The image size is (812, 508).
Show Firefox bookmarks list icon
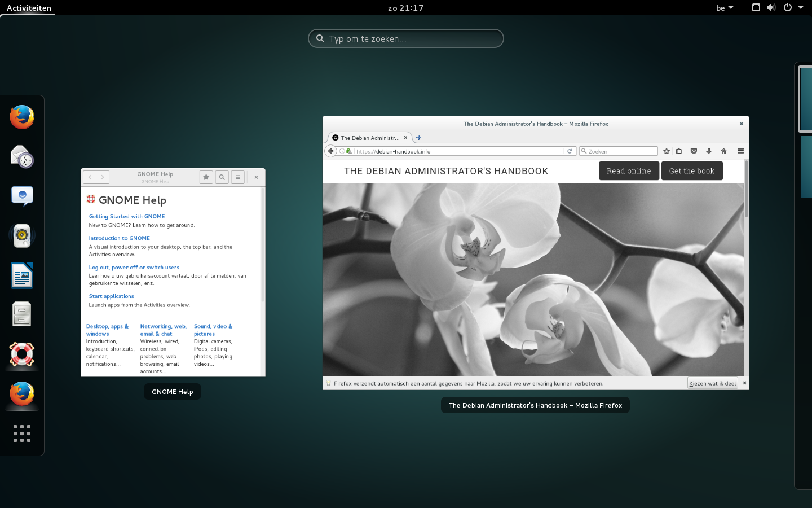[679, 151]
